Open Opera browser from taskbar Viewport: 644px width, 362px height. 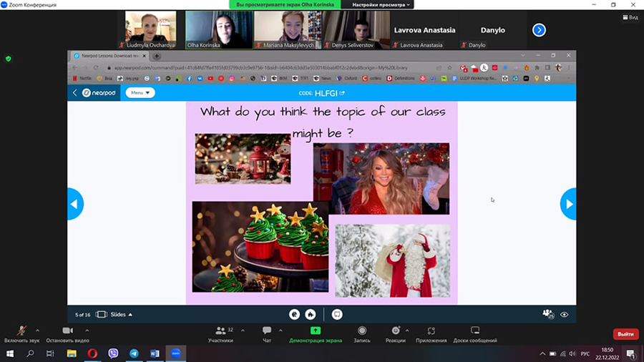pos(92,353)
